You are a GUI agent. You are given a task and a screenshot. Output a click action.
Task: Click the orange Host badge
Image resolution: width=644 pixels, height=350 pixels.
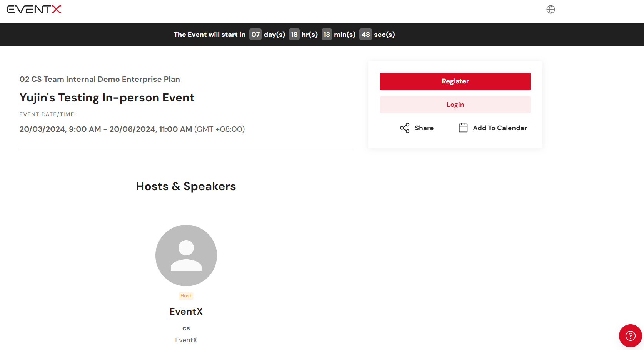(x=186, y=296)
